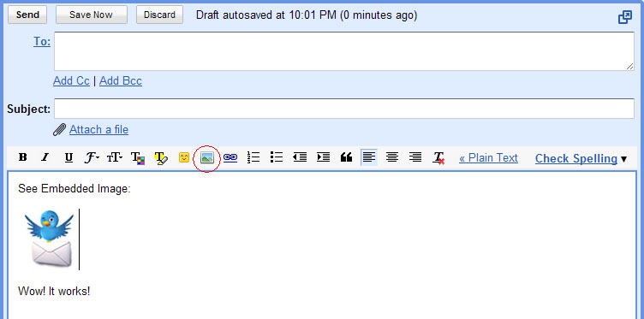Start a bulleted list

277,157
